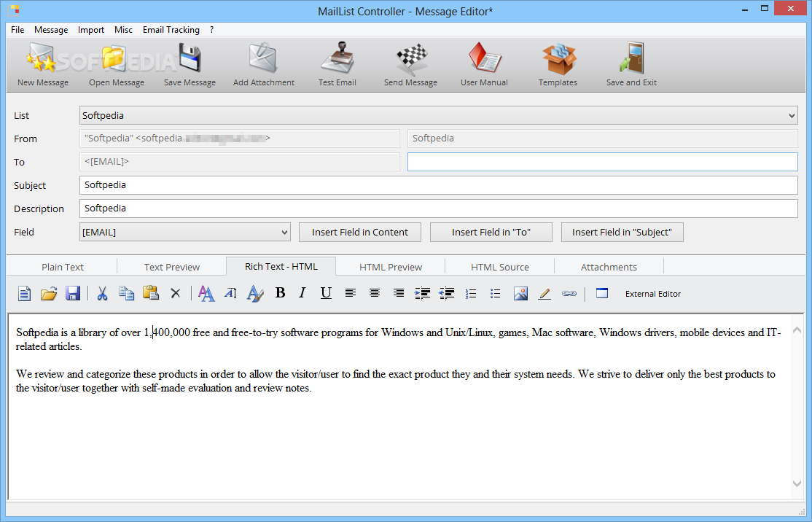Open font color brush icon

pyautogui.click(x=255, y=294)
